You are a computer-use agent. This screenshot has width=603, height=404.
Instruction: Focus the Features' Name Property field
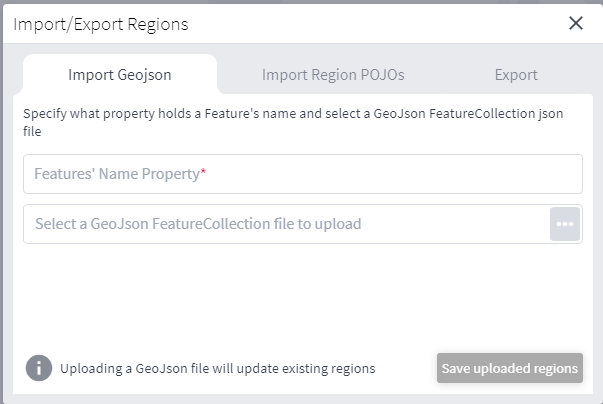[x=302, y=174]
